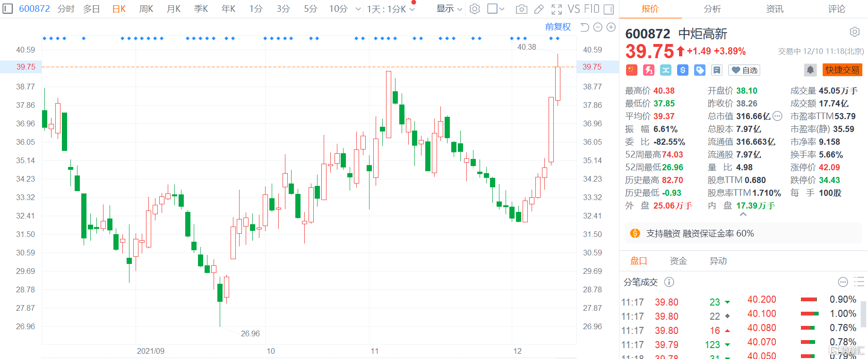Expand the 1天:1分K period dropdown
Viewport: 868px width, 359px height.
[391, 9]
